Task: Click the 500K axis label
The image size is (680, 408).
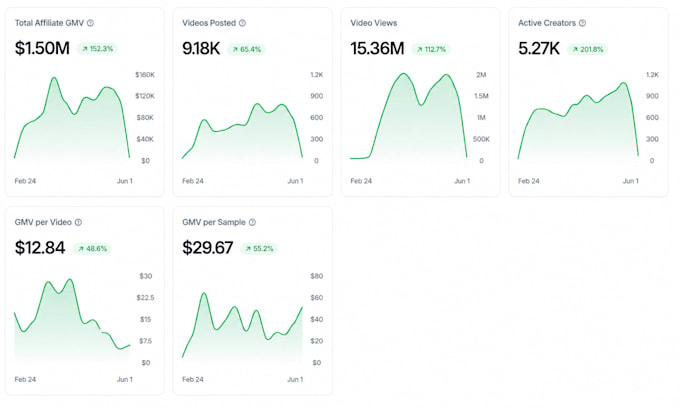Action: pyautogui.click(x=481, y=139)
